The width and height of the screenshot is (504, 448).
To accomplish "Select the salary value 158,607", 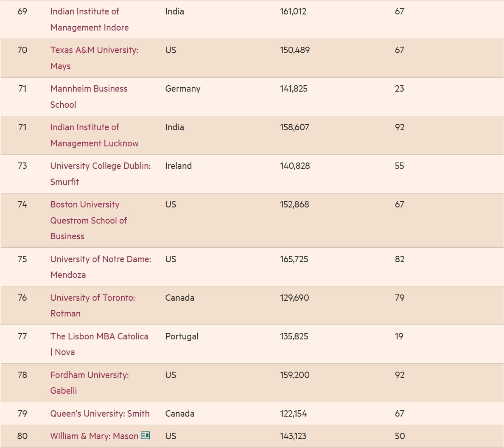I will [294, 127].
